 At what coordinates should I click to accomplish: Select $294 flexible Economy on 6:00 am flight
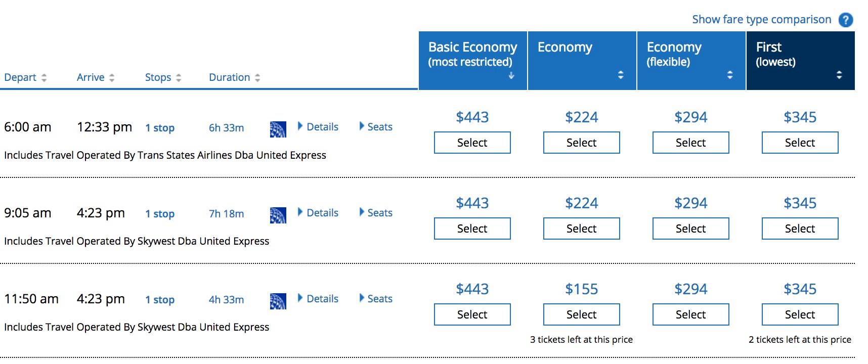coord(690,143)
